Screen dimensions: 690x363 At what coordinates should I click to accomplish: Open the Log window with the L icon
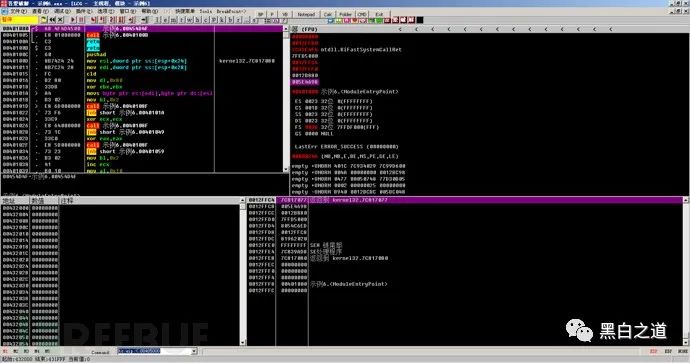click(x=157, y=20)
